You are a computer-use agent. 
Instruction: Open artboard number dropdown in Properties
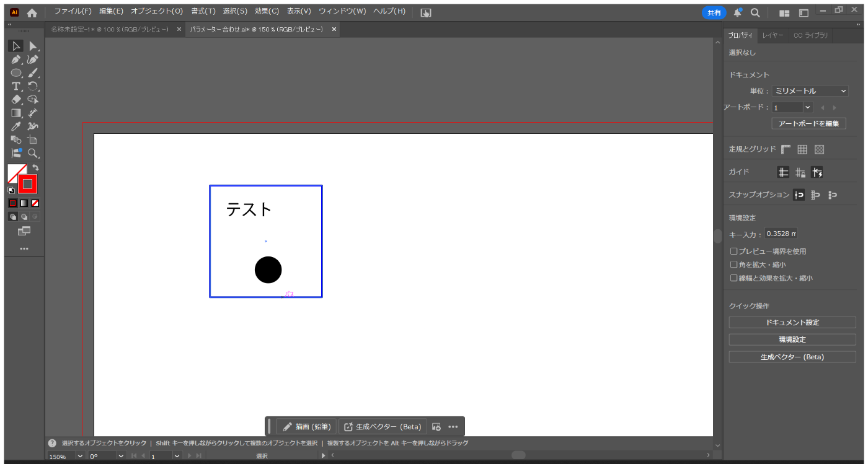[808, 107]
